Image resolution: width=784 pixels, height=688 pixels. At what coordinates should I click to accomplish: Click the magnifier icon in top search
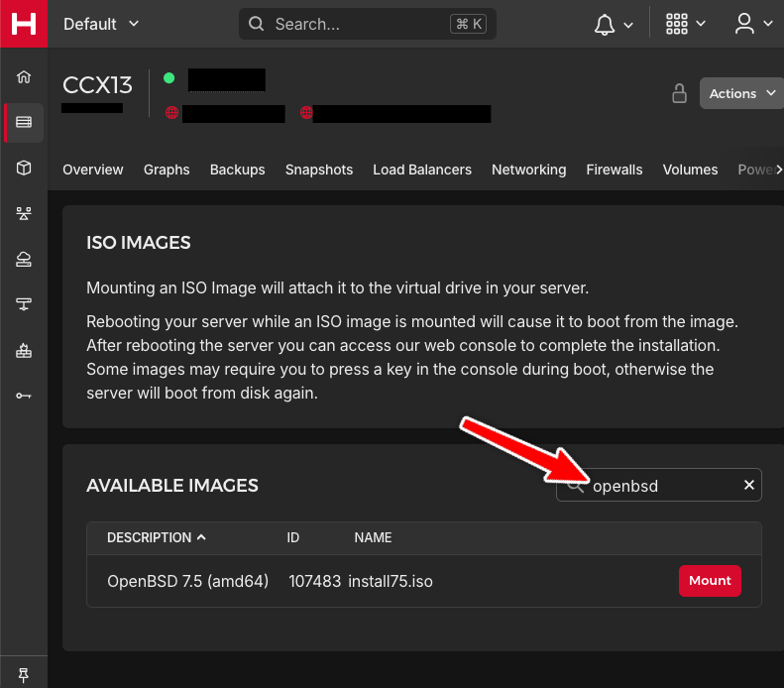pos(256,24)
